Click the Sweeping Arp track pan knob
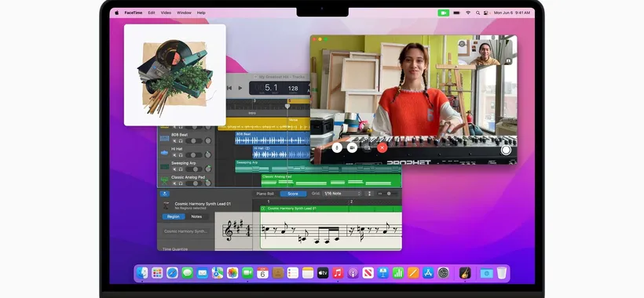The image size is (644, 298). tap(208, 169)
